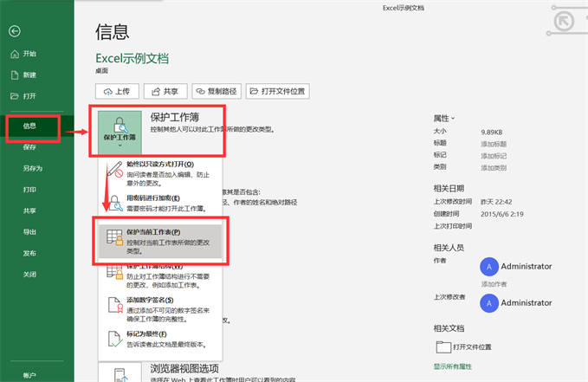Open 打印 in the left sidebar

click(29, 189)
